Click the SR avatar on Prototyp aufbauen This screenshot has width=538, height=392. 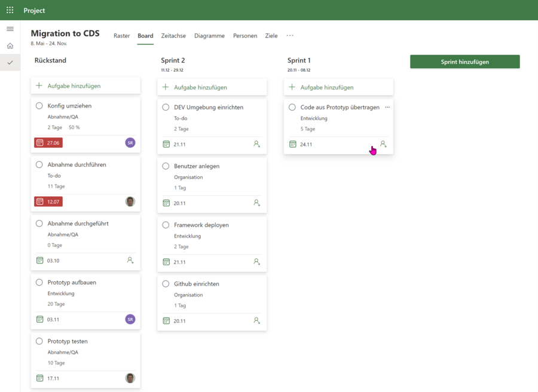point(130,319)
